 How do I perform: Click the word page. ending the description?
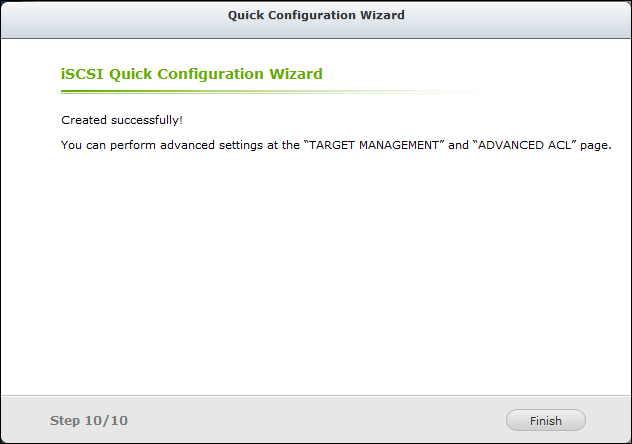pos(594,145)
